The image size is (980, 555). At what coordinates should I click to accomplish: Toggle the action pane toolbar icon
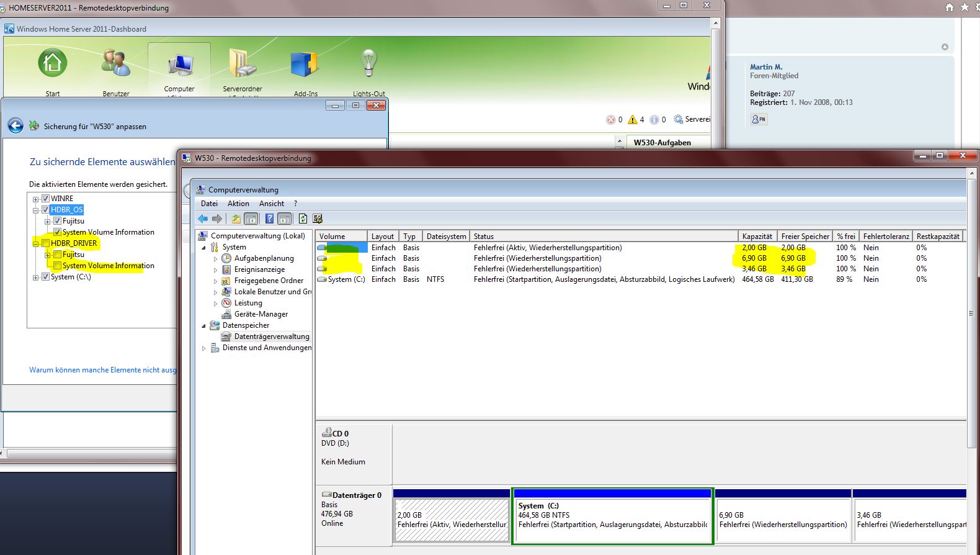pos(285,219)
